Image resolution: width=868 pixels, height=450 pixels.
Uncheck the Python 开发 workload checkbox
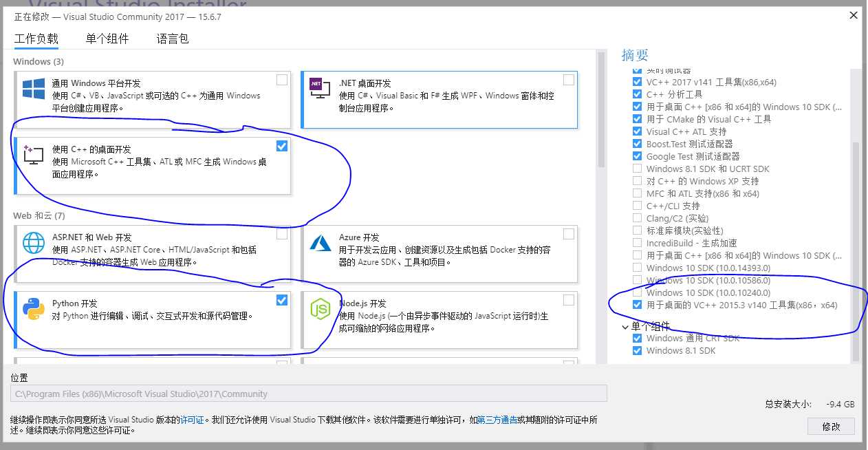(282, 300)
